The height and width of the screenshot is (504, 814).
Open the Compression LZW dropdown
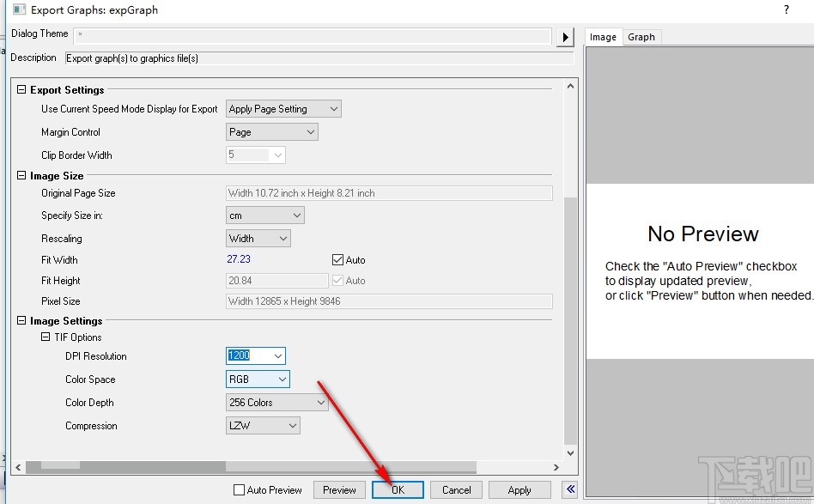coord(292,425)
